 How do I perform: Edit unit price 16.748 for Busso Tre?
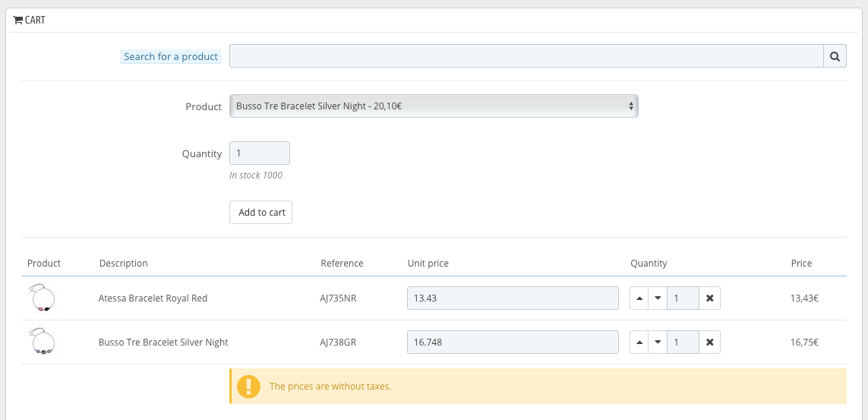tap(513, 343)
